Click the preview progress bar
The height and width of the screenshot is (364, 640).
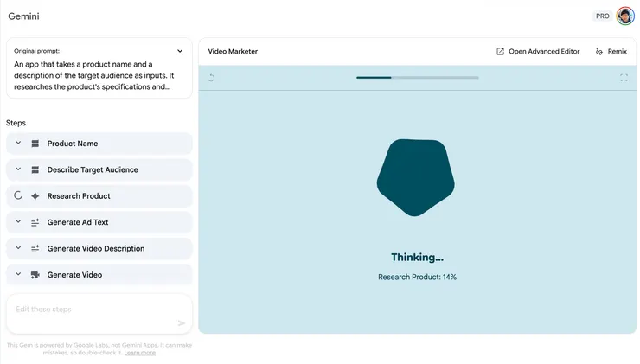tap(417, 78)
